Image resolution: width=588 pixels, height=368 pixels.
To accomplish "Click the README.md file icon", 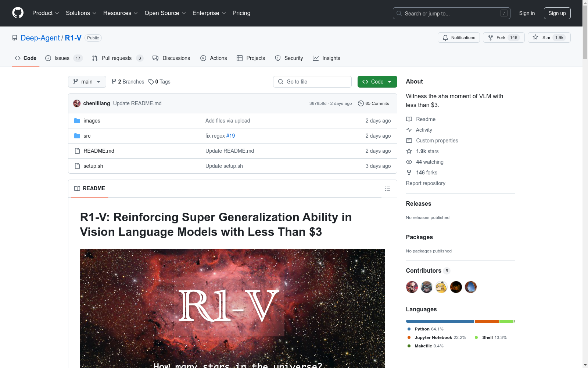I will pos(77,151).
